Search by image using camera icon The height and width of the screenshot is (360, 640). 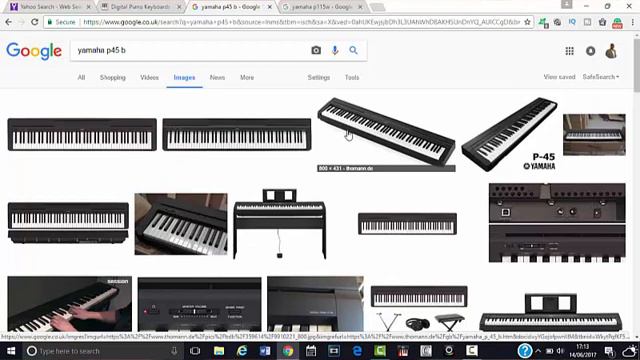tap(316, 50)
